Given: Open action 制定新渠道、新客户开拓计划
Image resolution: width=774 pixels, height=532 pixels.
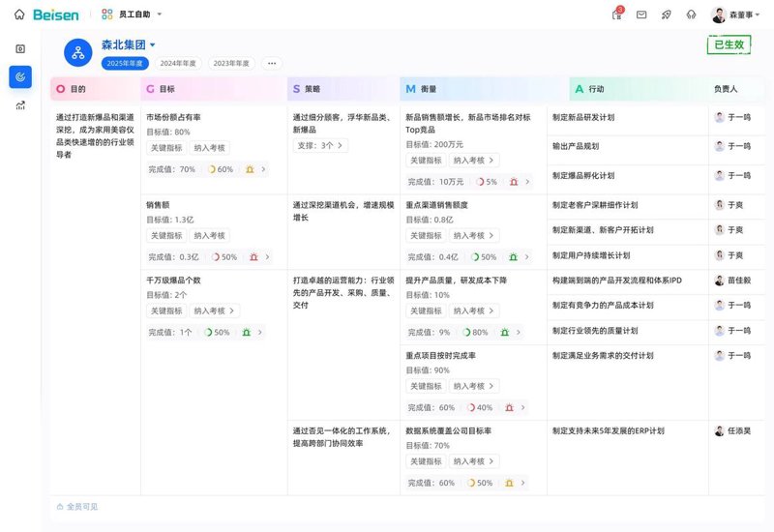Looking at the screenshot, I should coord(603,230).
